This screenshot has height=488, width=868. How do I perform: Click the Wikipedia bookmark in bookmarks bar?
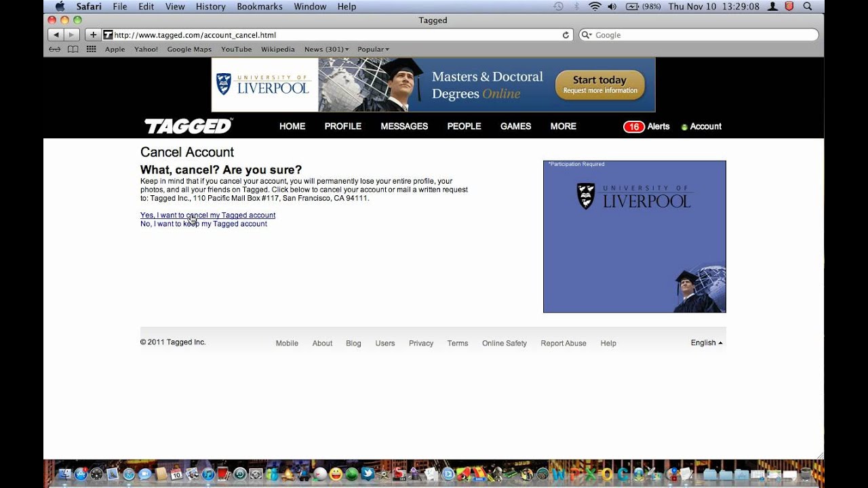[278, 49]
